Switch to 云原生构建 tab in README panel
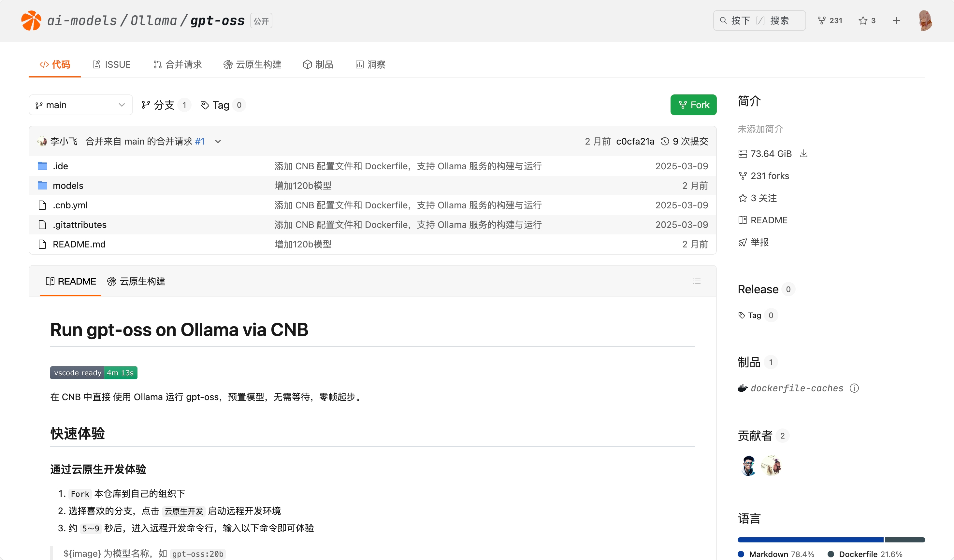Image resolution: width=954 pixels, height=560 pixels. click(x=137, y=282)
